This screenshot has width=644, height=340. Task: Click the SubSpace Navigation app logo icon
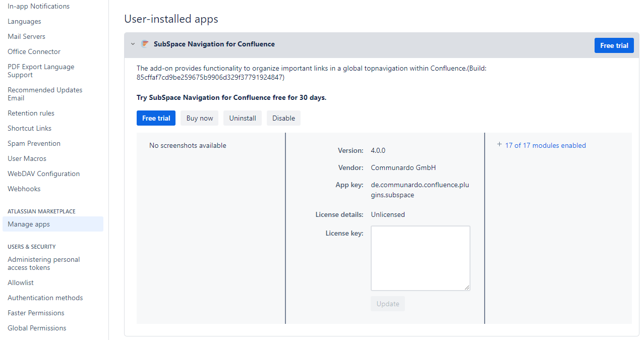145,44
